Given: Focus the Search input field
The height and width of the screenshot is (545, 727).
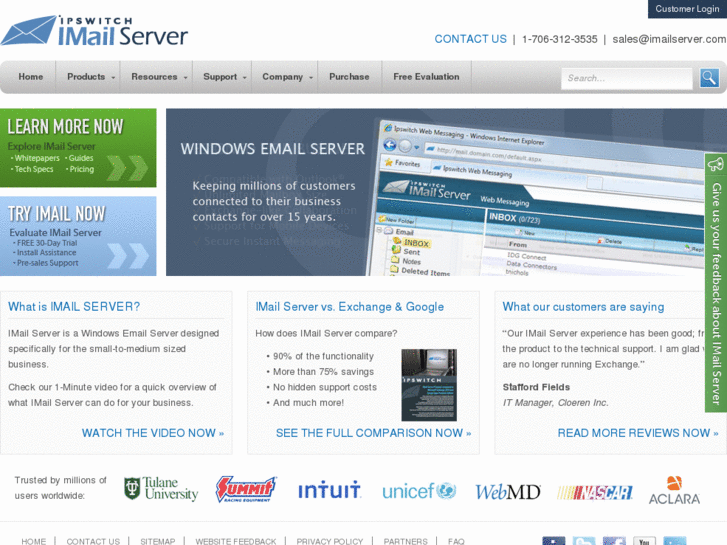Looking at the screenshot, I should tap(627, 78).
